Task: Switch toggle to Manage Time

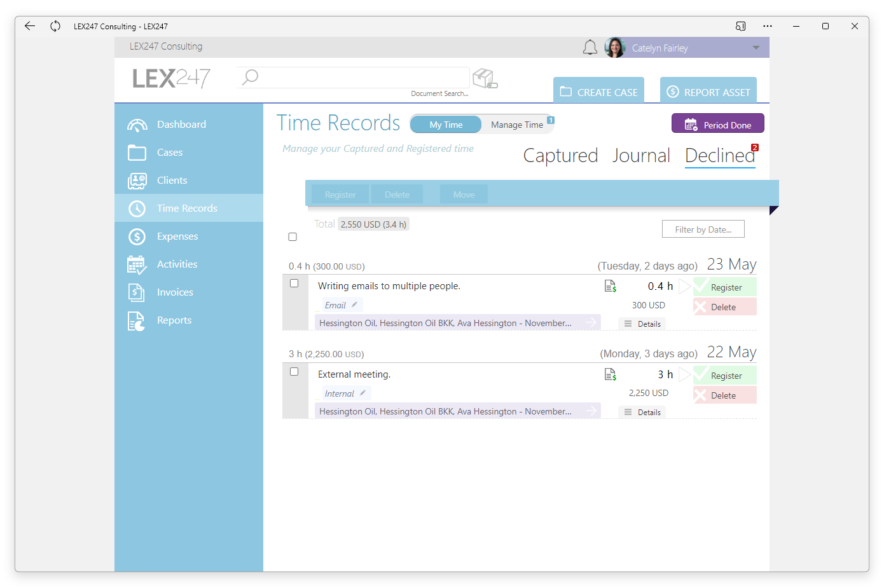Action: [517, 125]
